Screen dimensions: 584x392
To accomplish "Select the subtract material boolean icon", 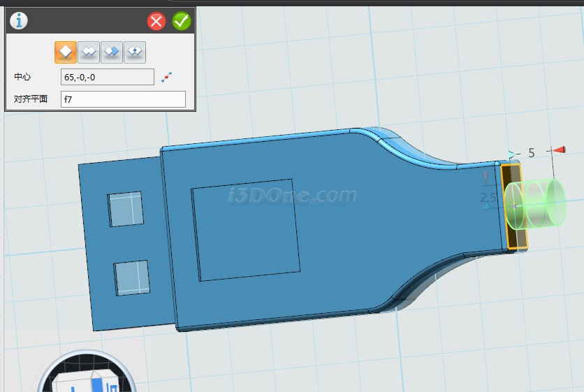I will [112, 52].
